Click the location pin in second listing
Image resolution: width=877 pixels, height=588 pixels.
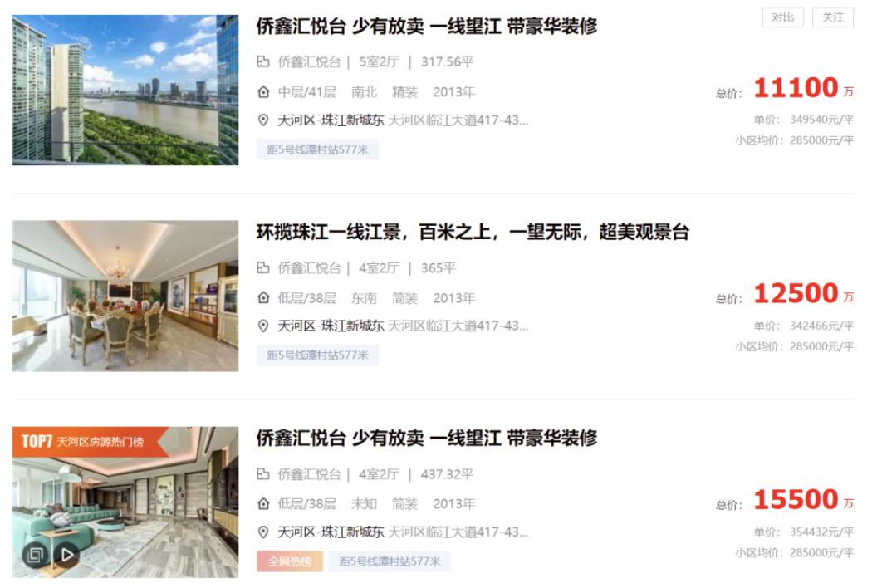(x=263, y=326)
